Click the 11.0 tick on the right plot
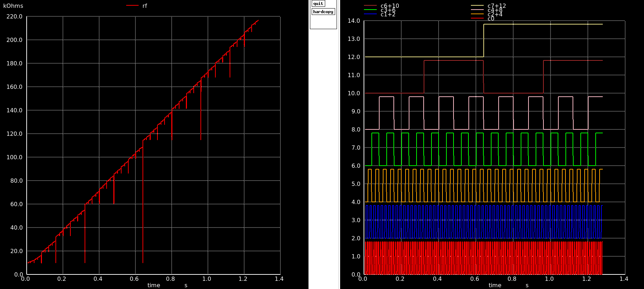 (x=354, y=75)
